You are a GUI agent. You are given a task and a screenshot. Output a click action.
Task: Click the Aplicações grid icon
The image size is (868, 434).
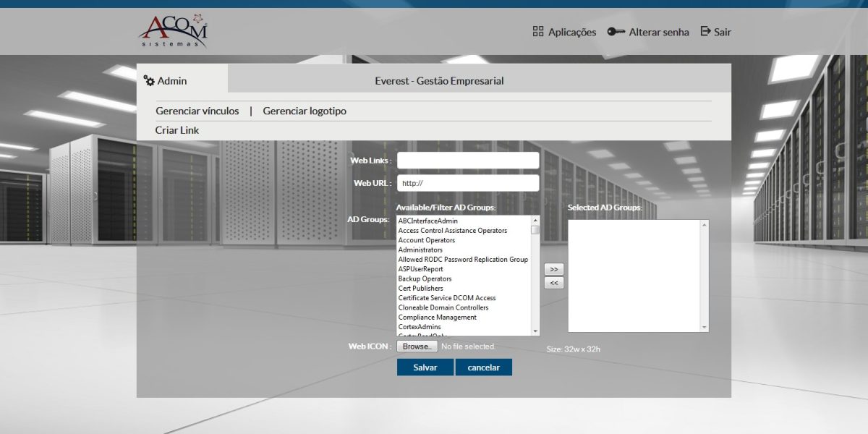click(538, 32)
